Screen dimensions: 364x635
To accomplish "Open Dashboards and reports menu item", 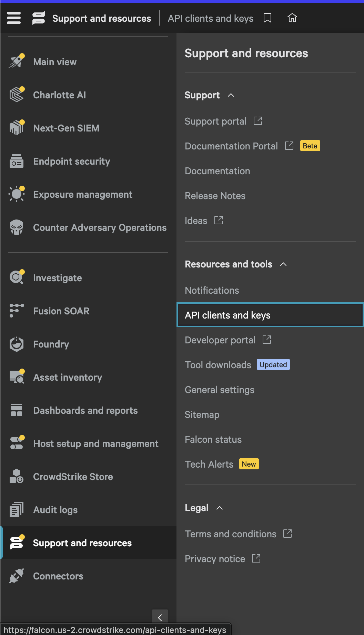I will (85, 411).
